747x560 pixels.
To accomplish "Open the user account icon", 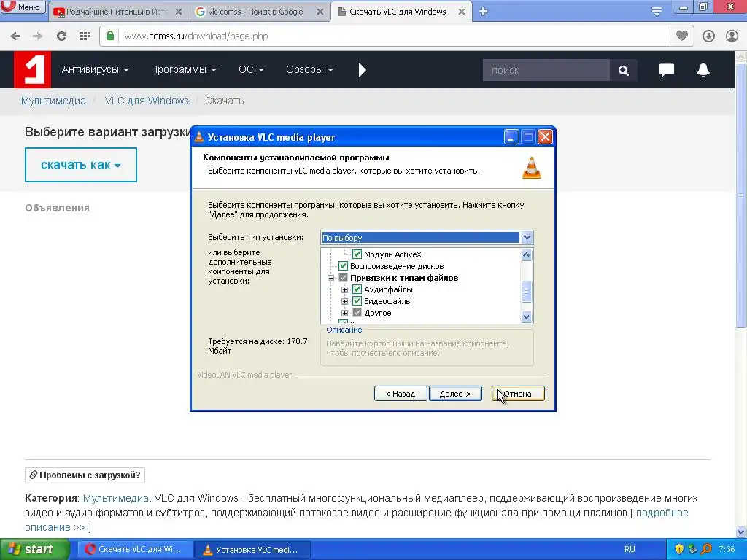I will point(732,36).
